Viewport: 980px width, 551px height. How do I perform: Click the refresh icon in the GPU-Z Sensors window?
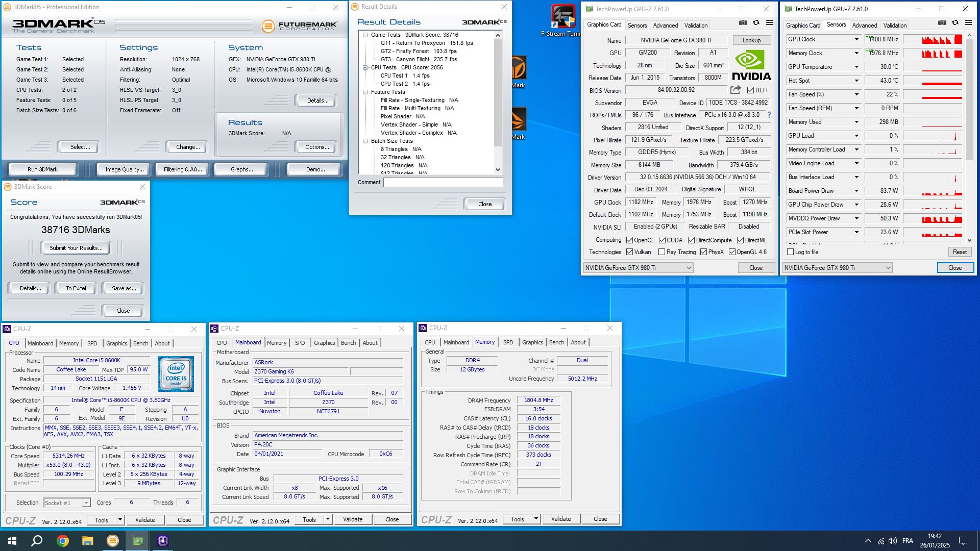pos(955,23)
